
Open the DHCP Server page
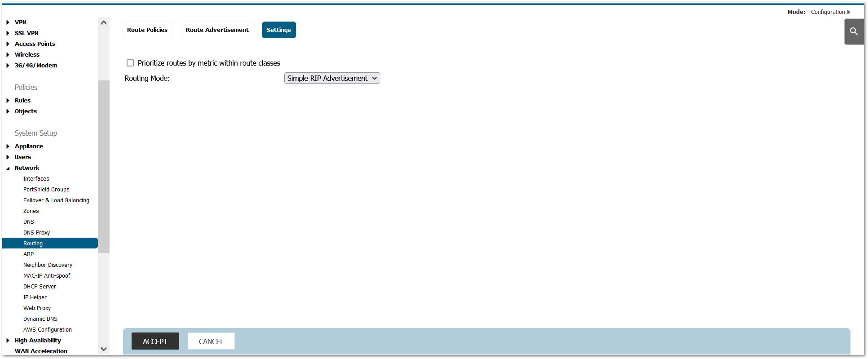click(x=40, y=287)
